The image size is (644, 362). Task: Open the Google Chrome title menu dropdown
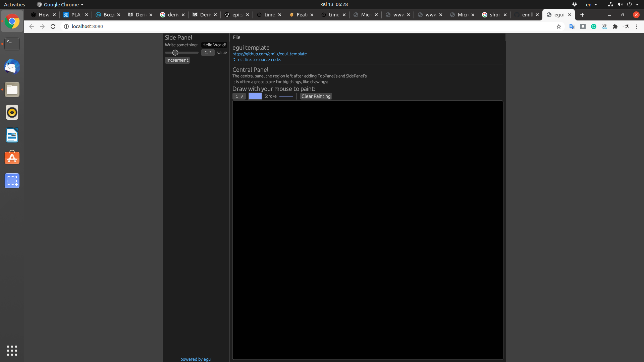[60, 4]
